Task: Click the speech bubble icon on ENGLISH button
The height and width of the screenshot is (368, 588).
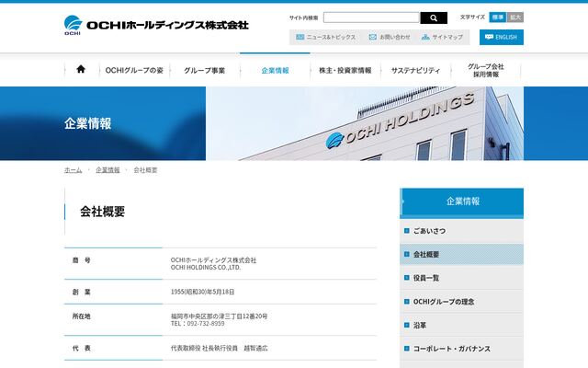Action: tap(489, 37)
